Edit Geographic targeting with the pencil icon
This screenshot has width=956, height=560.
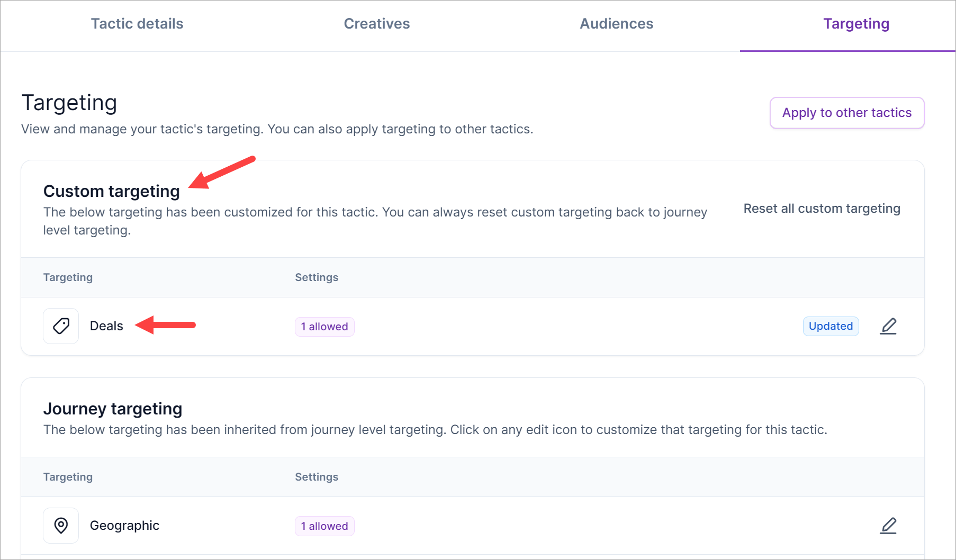[x=888, y=526]
